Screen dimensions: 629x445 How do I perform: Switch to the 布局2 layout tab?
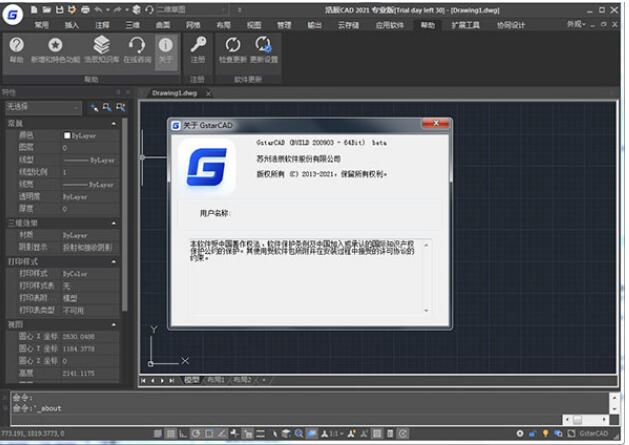point(242,380)
